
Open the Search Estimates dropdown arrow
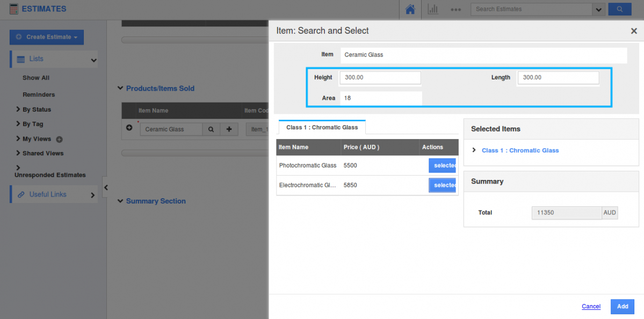[x=598, y=9]
